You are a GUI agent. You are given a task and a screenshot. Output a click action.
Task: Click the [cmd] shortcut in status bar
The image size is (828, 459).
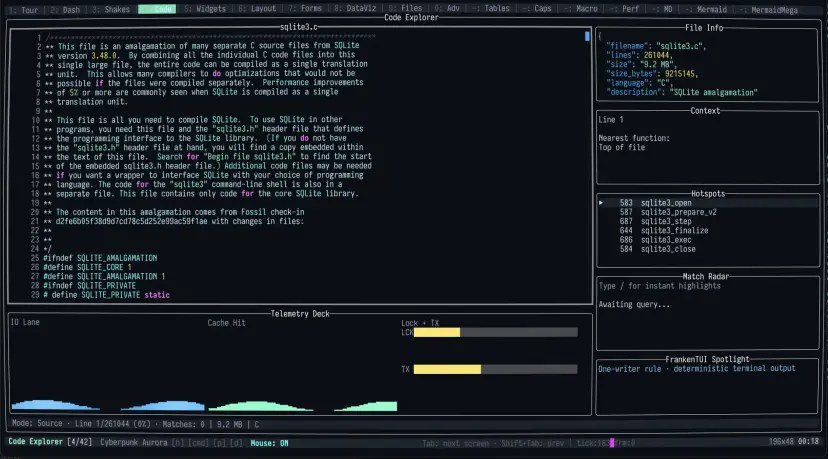199,443
